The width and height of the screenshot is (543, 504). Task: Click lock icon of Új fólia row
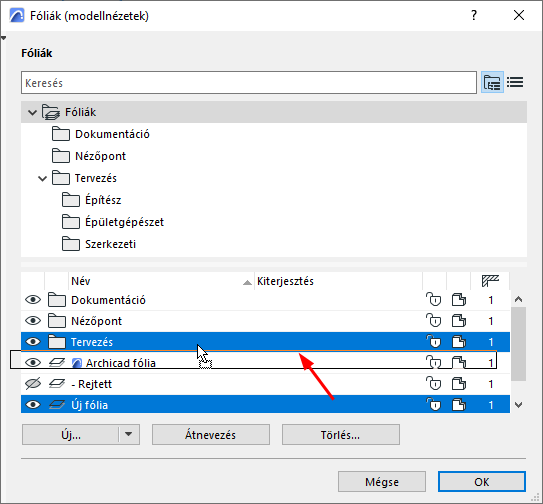pos(434,405)
